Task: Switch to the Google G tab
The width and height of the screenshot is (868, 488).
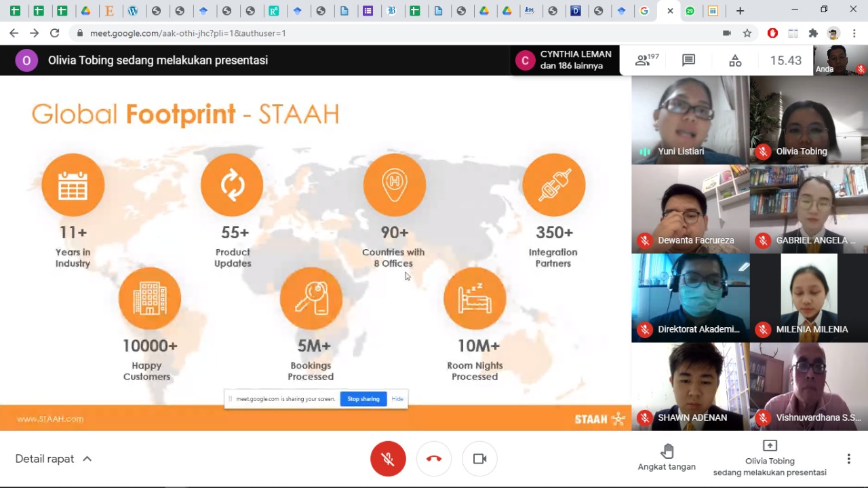Action: 644,11
